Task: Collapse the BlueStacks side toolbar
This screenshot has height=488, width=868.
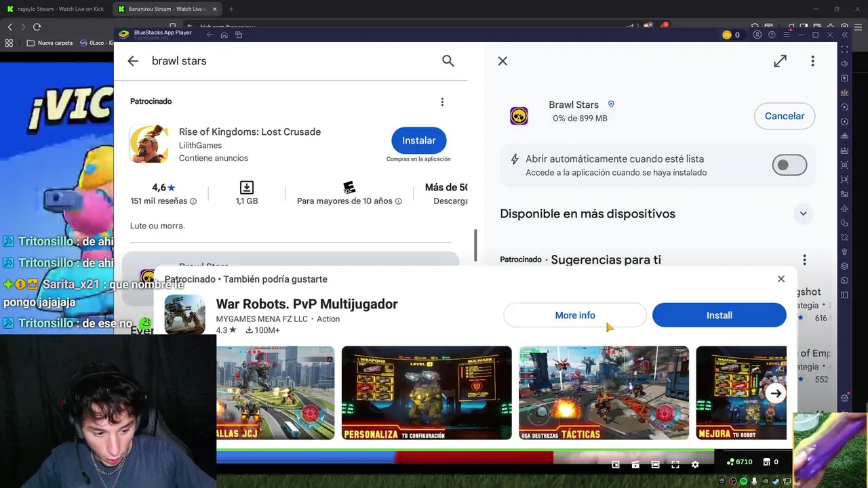Action: pyautogui.click(x=844, y=35)
